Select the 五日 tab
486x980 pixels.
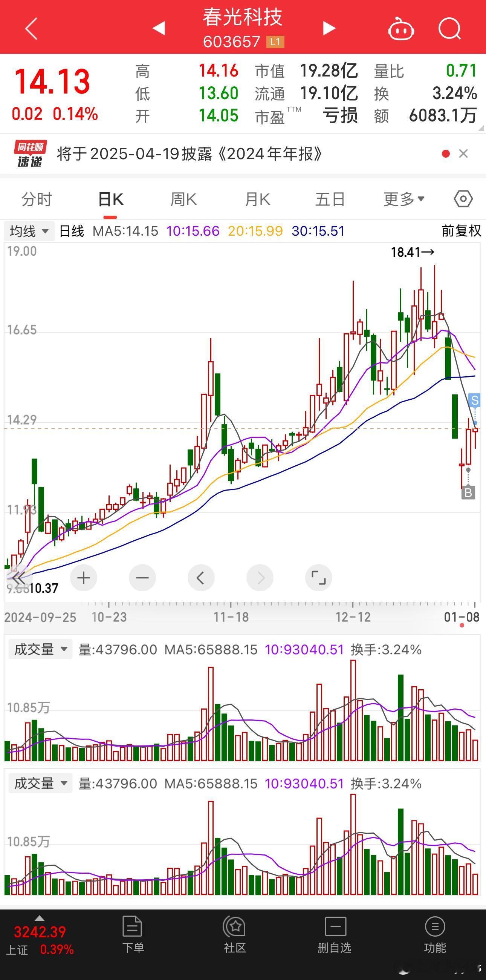tap(330, 199)
